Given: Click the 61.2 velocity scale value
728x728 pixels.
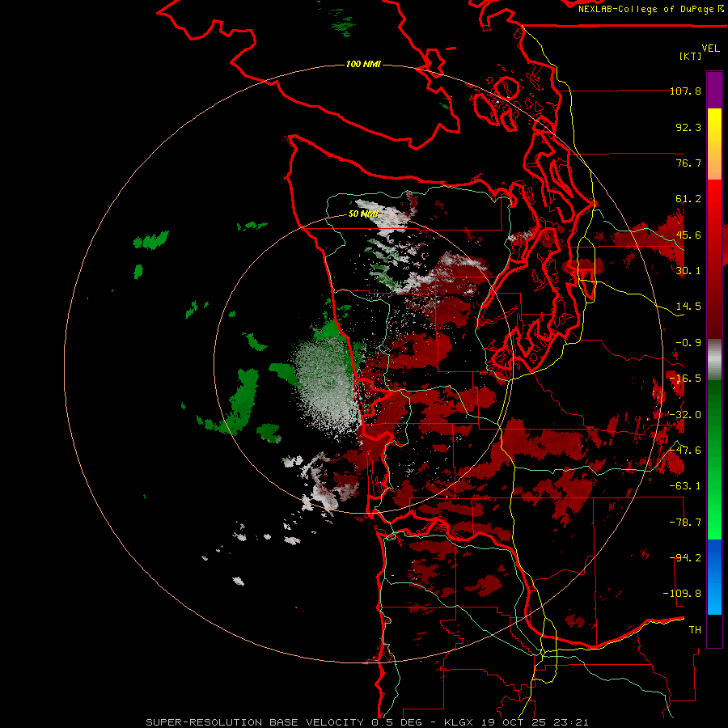Looking at the screenshot, I should (x=688, y=199).
